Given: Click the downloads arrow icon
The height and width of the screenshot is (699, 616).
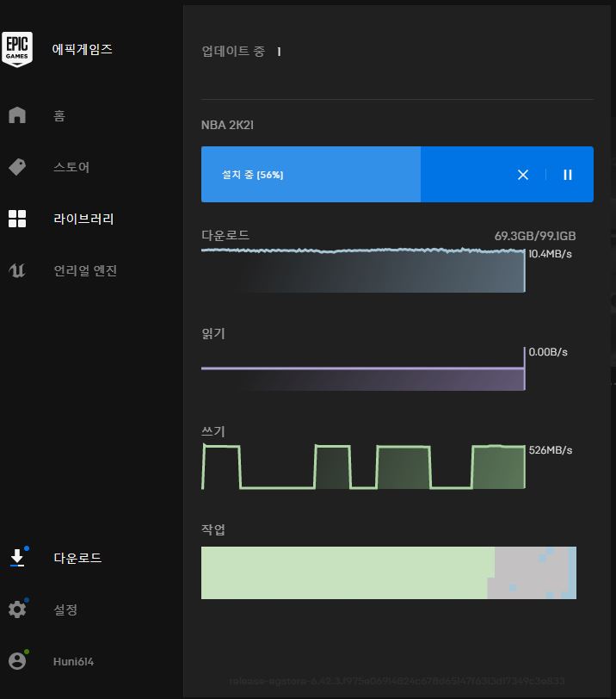Looking at the screenshot, I should coord(17,558).
